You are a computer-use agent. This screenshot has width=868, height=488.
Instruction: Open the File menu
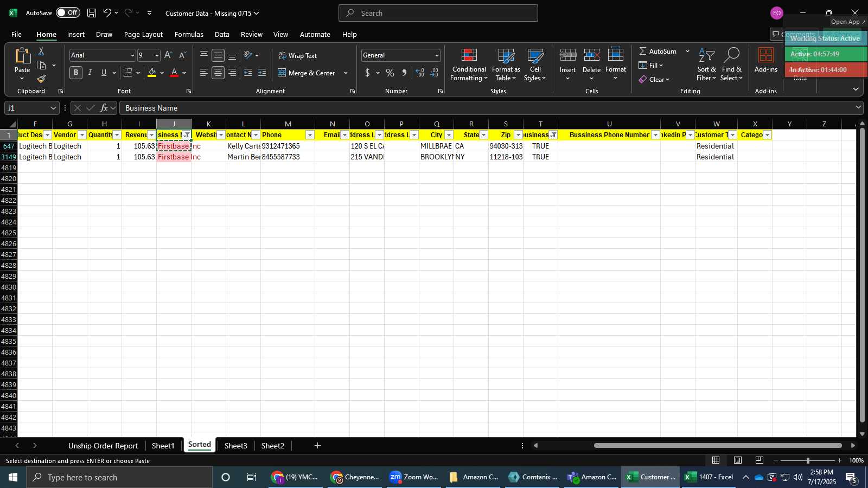point(16,34)
